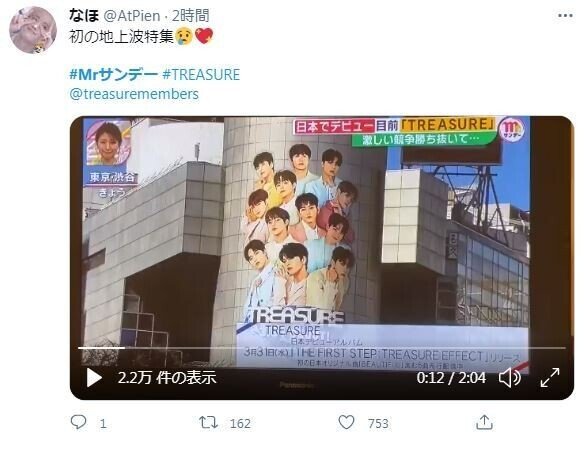Open the @treasuremembers mention link

(134, 94)
